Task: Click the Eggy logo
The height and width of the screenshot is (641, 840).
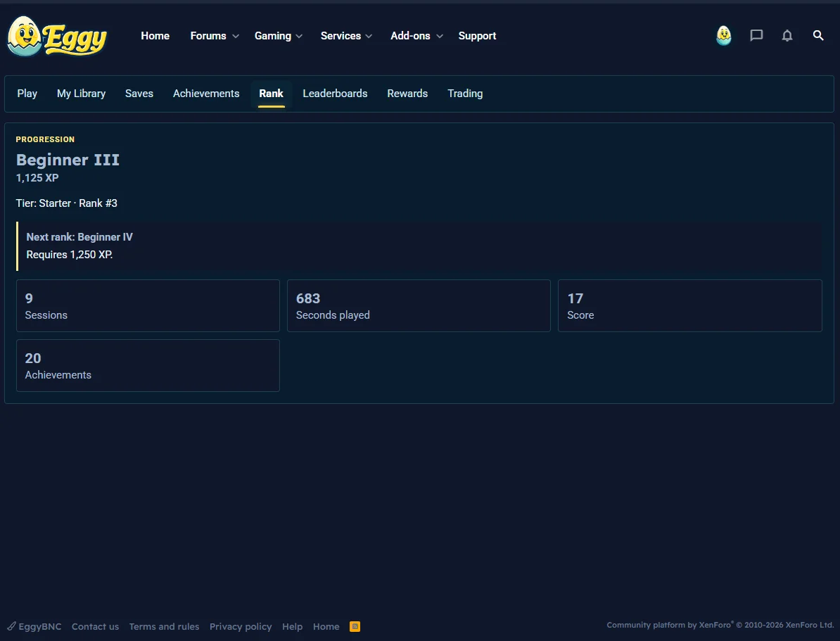Action: (57, 36)
